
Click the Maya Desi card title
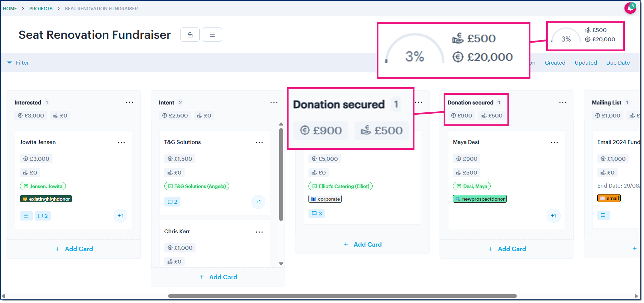(x=466, y=142)
